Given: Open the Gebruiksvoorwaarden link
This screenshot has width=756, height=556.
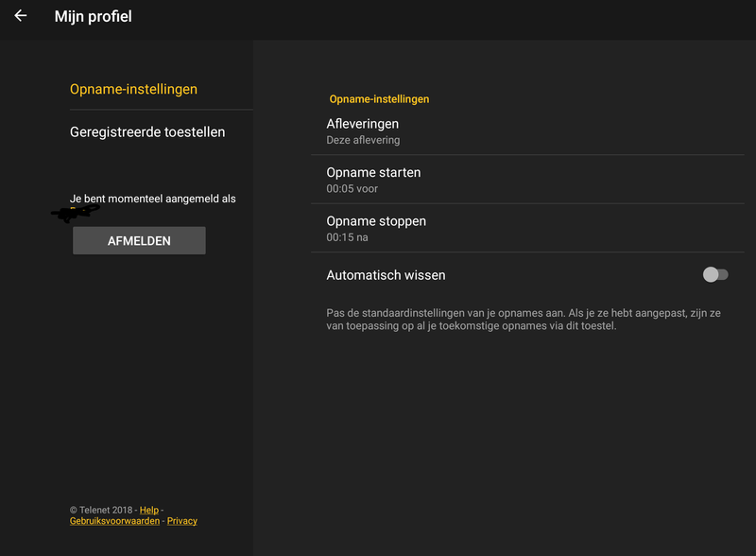Looking at the screenshot, I should click(x=114, y=521).
